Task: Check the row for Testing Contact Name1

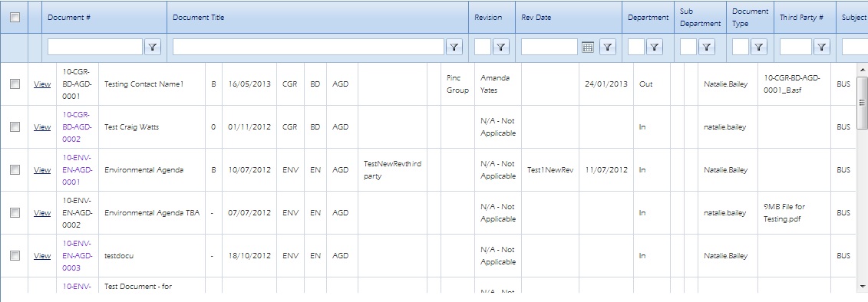Action: pyautogui.click(x=15, y=84)
